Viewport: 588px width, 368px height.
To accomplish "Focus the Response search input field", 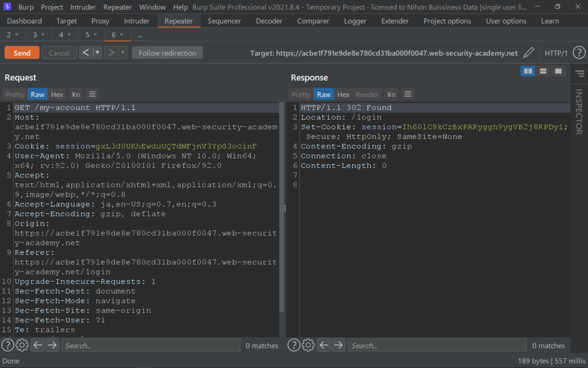I will [437, 345].
